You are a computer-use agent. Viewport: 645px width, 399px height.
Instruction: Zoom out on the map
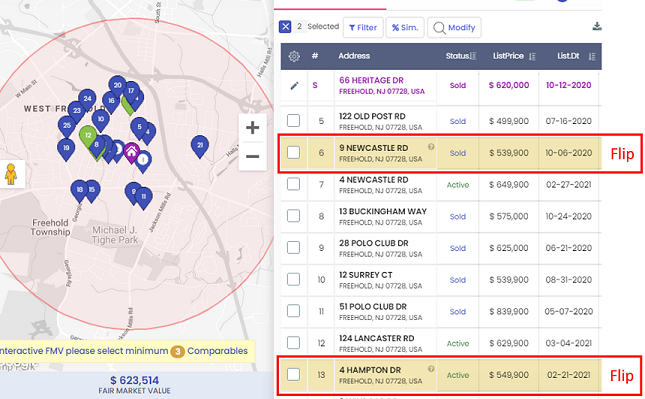tap(253, 156)
